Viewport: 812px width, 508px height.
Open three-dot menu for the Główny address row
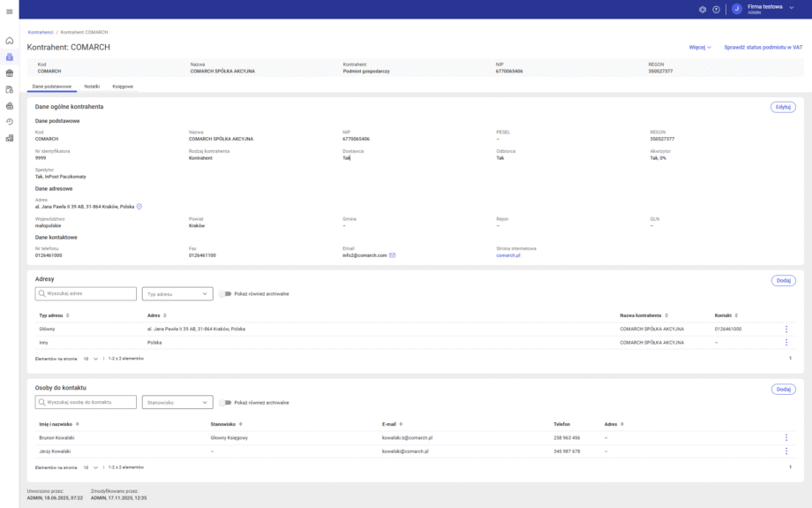[786, 329]
